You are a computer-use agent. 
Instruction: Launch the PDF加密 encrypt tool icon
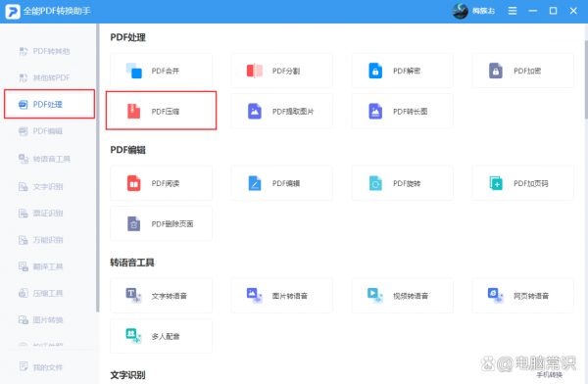point(496,71)
